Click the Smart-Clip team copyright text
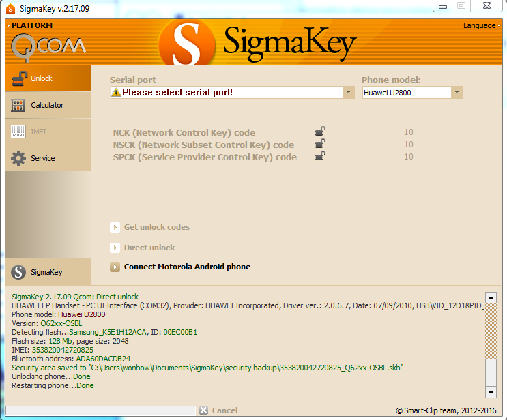 (x=446, y=410)
